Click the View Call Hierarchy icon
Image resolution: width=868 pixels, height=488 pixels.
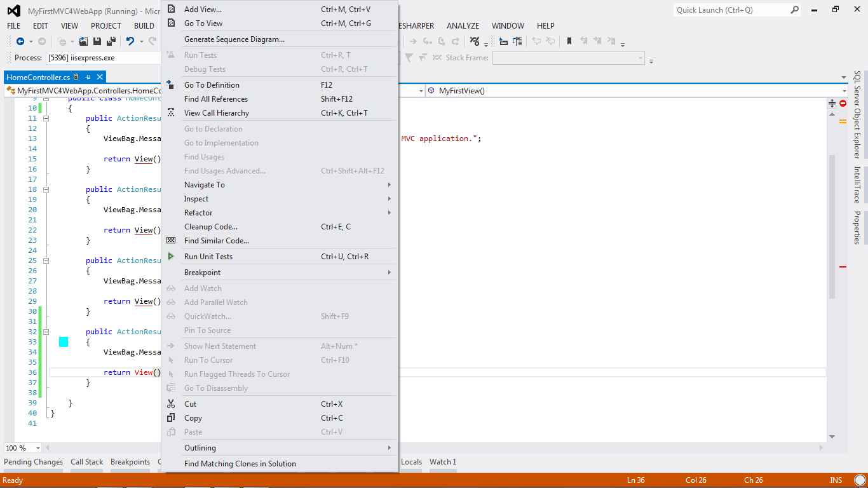tap(171, 112)
